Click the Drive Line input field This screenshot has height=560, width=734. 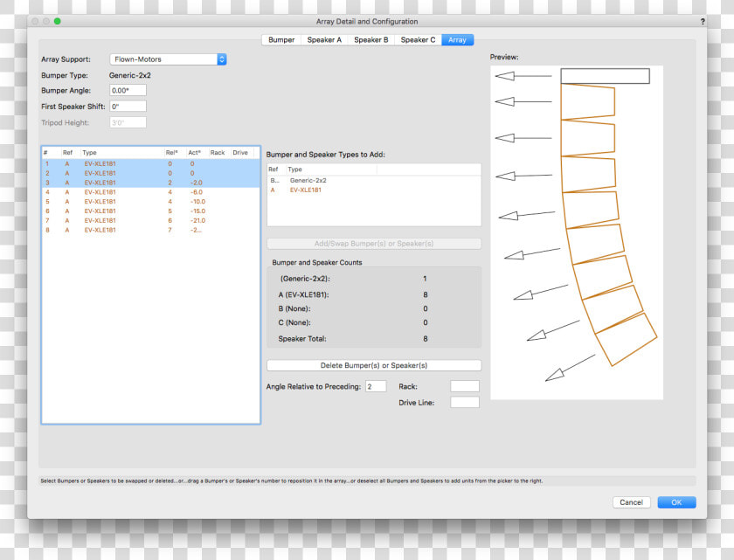[465, 403]
